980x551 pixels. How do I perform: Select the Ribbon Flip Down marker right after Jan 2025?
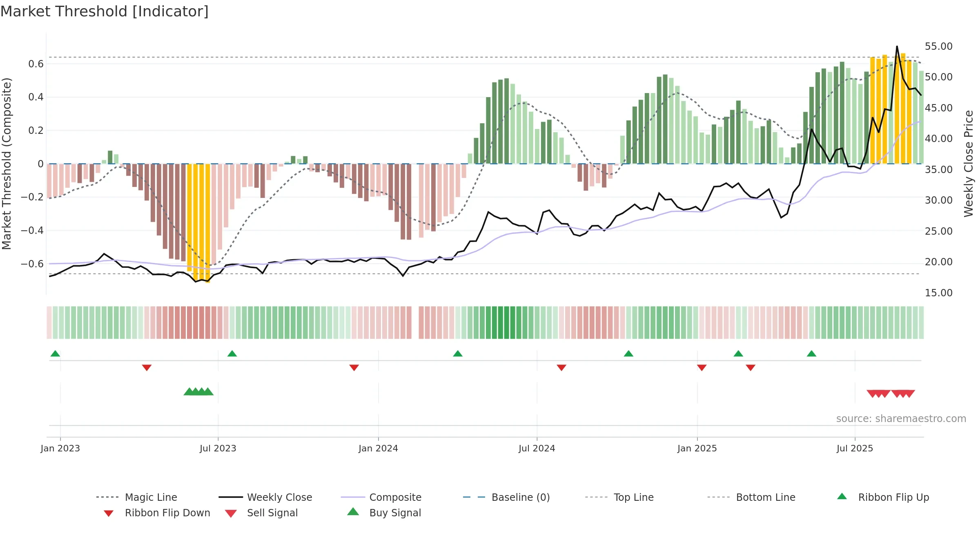pyautogui.click(x=702, y=368)
